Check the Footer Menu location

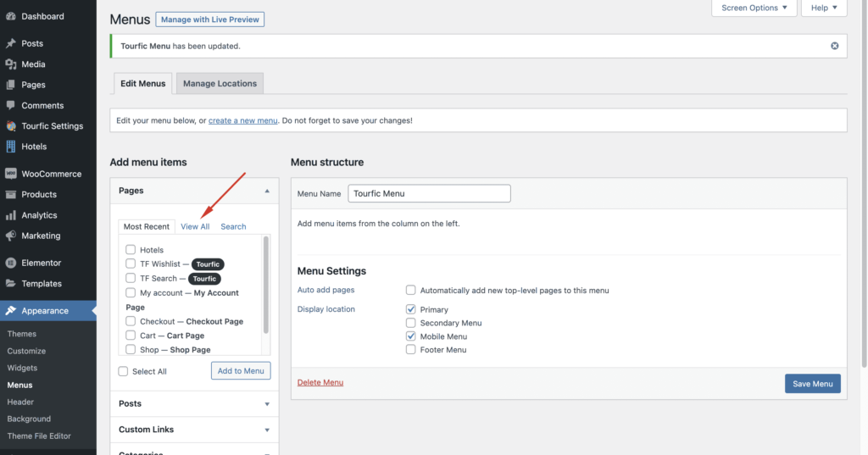click(x=411, y=349)
